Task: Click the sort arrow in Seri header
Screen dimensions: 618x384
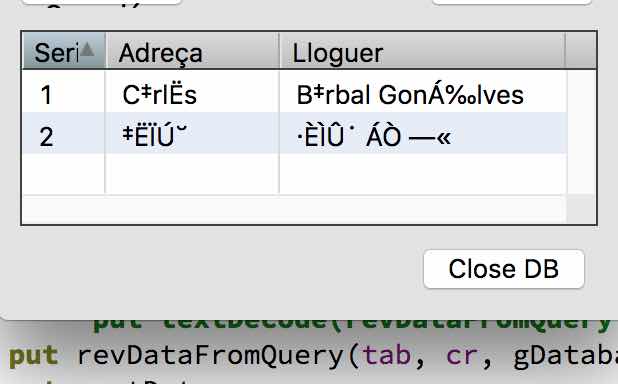Action: [x=88, y=50]
